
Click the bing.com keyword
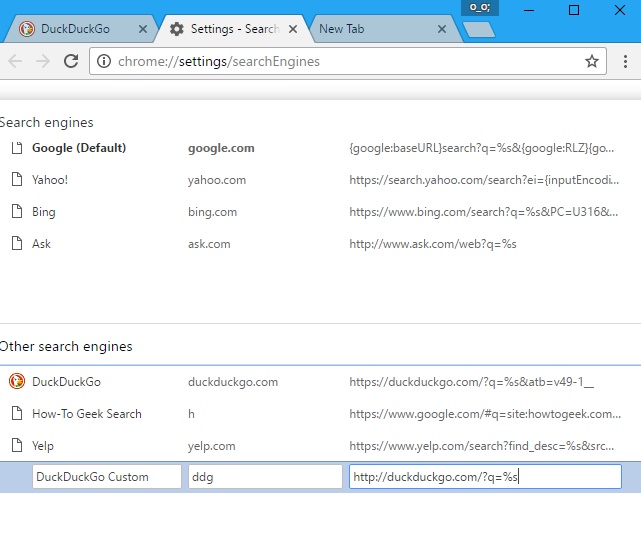pos(212,212)
